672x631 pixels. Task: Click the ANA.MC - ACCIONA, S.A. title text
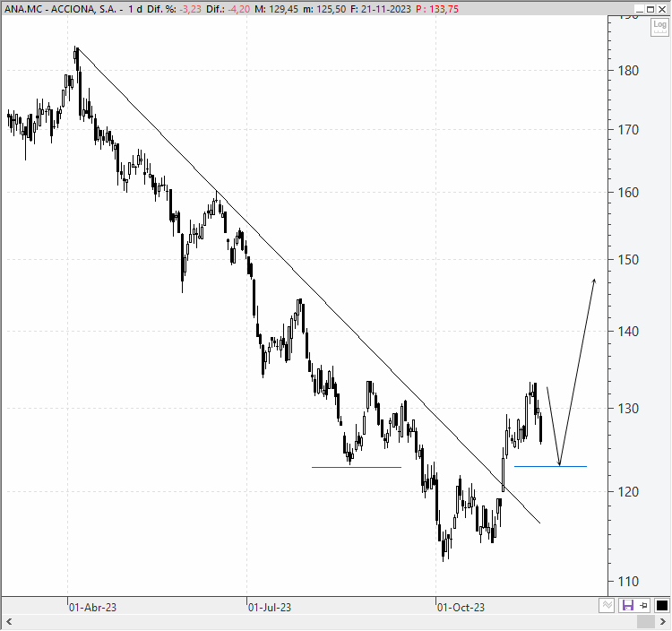pyautogui.click(x=60, y=9)
